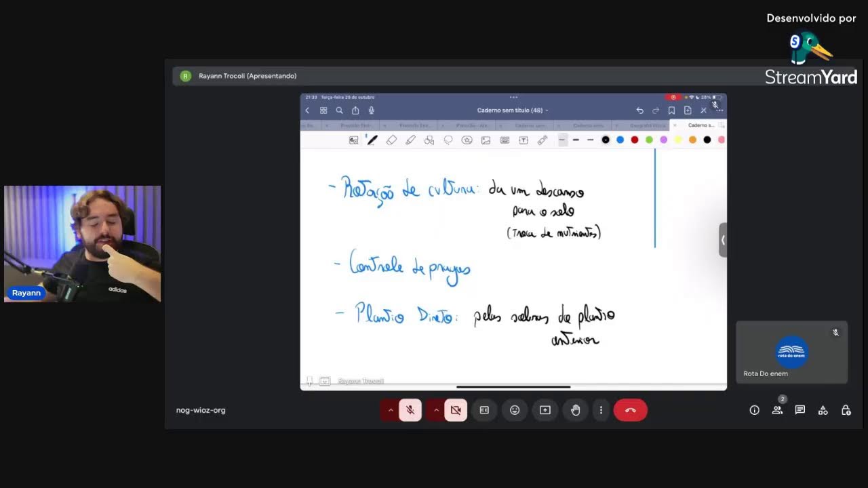Open the keyboard typing tool

click(505, 140)
